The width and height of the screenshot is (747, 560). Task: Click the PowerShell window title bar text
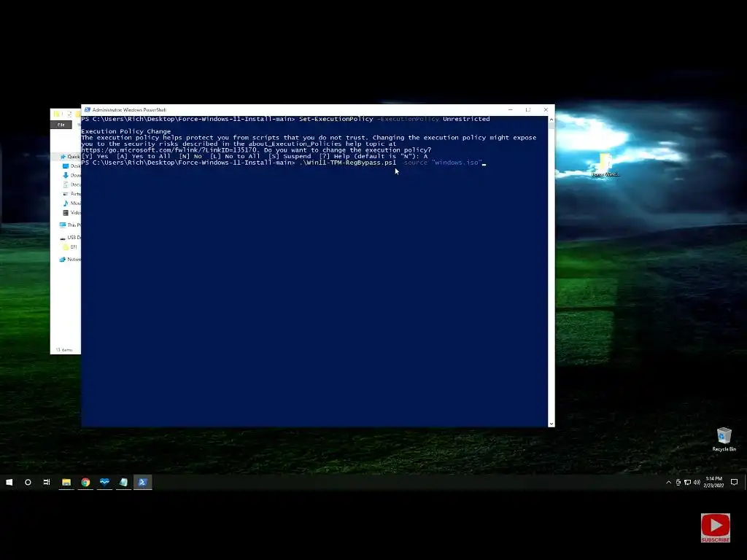(129, 110)
